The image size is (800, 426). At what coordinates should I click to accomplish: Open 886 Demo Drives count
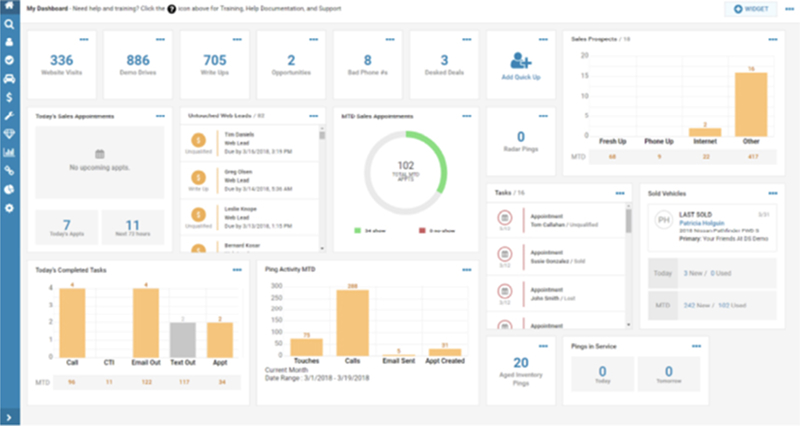138,60
